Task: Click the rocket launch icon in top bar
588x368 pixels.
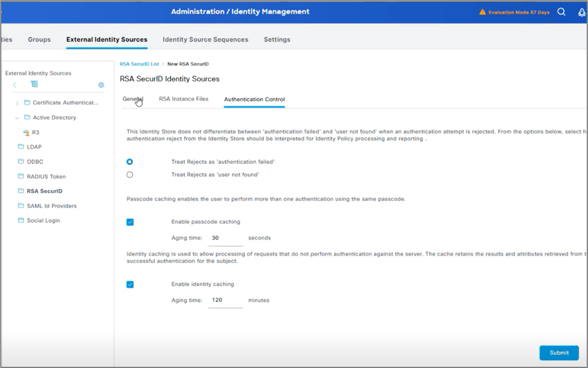Action: [581, 12]
